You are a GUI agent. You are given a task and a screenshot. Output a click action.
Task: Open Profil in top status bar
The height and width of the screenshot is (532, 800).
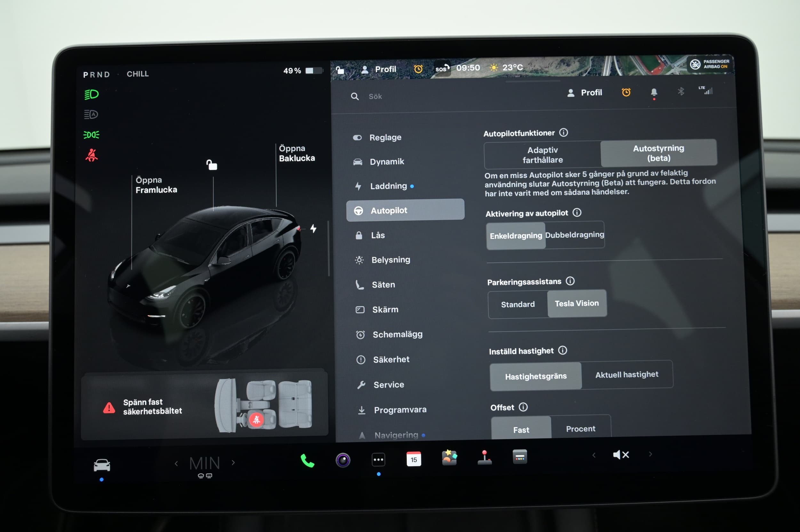(379, 69)
